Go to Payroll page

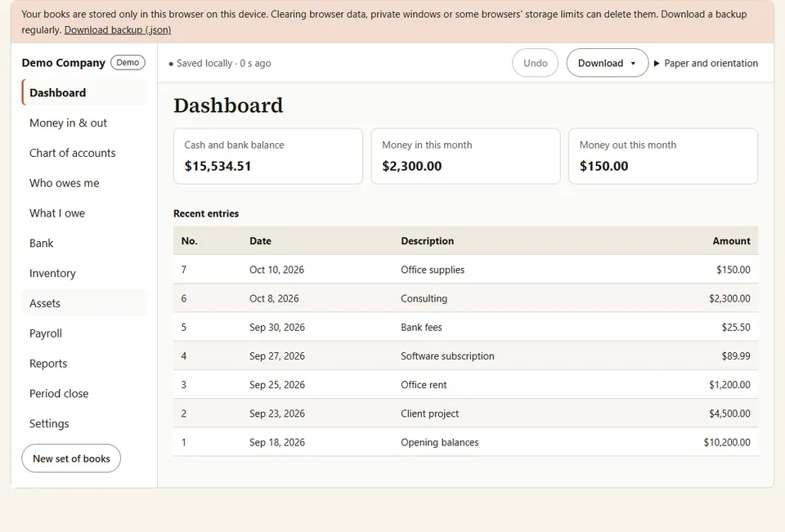pyautogui.click(x=84, y=333)
